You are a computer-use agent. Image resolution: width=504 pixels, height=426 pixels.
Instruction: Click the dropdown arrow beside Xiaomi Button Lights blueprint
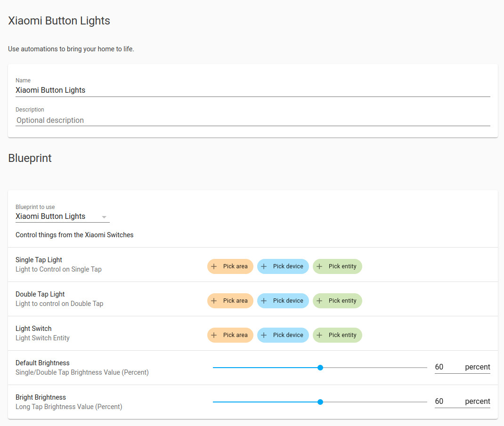(x=104, y=217)
